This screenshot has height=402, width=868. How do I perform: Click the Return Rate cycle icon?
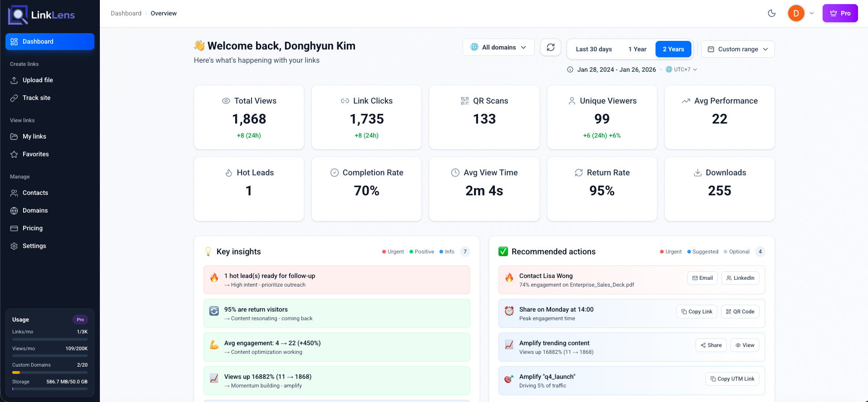[579, 173]
